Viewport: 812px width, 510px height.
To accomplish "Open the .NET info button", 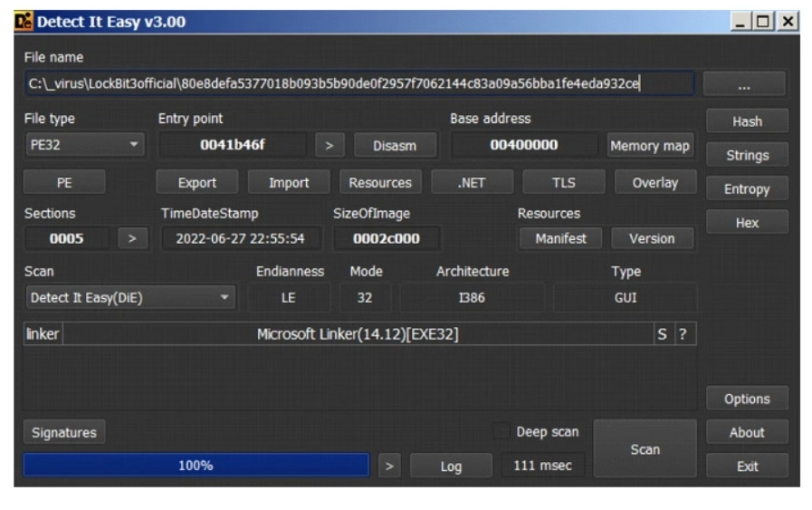I will tap(473, 182).
